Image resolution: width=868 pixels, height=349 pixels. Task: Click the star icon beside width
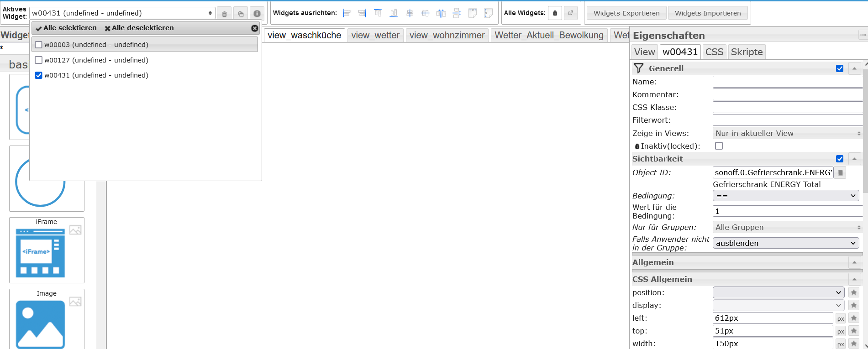(x=854, y=344)
